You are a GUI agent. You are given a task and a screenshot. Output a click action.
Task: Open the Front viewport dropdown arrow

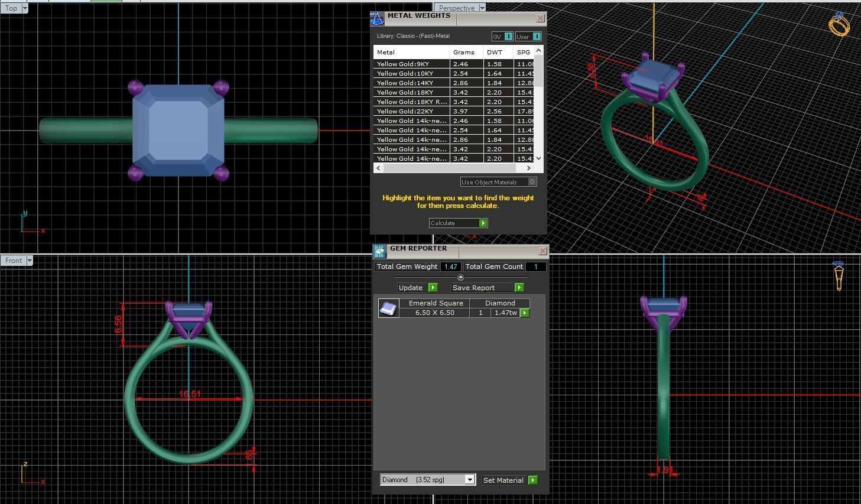point(30,261)
